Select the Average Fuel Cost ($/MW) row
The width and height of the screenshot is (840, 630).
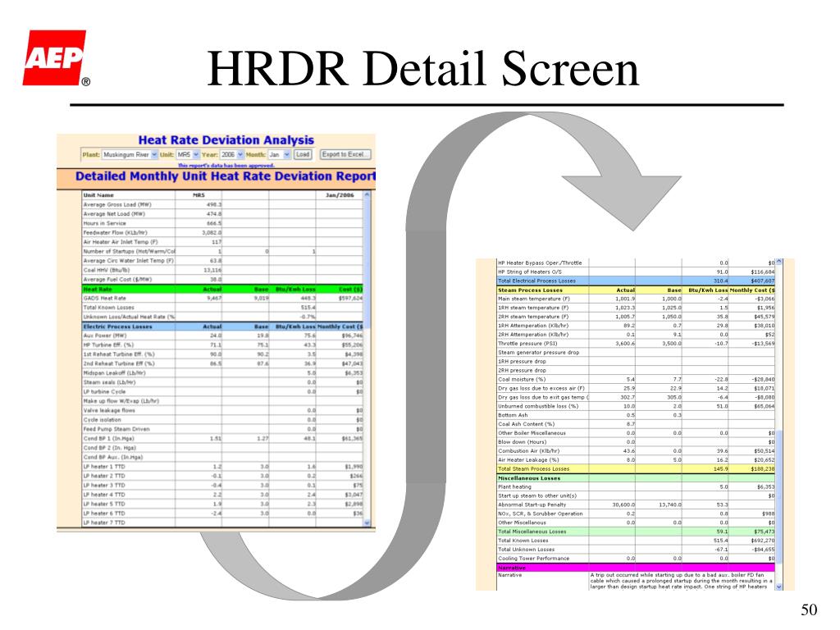[222, 280]
